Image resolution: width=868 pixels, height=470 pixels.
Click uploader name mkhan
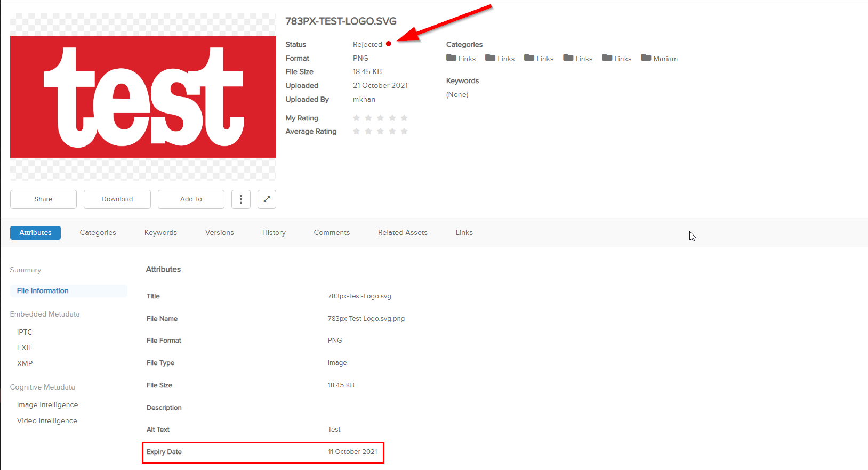(364, 100)
